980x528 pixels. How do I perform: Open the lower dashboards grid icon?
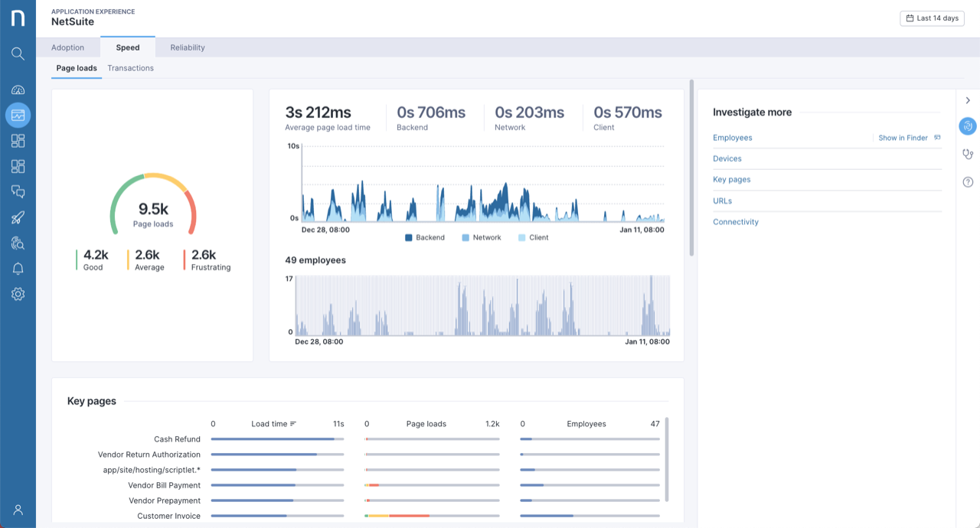pyautogui.click(x=18, y=166)
